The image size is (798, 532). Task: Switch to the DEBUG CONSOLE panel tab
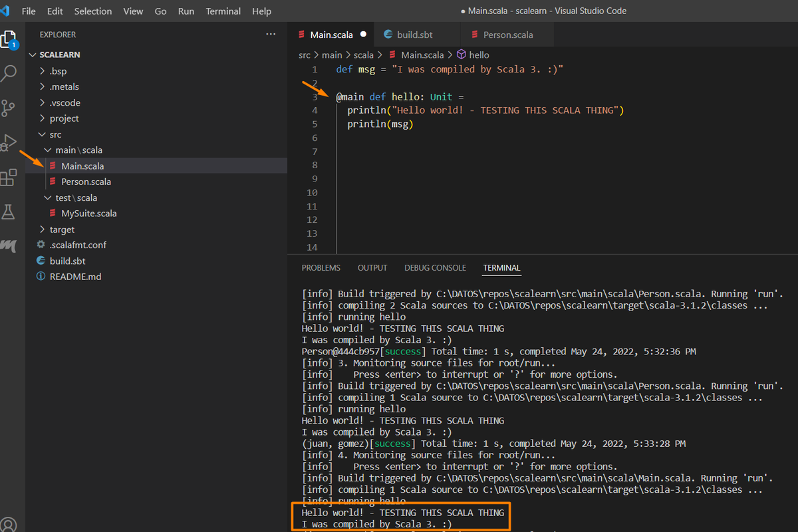click(x=435, y=267)
